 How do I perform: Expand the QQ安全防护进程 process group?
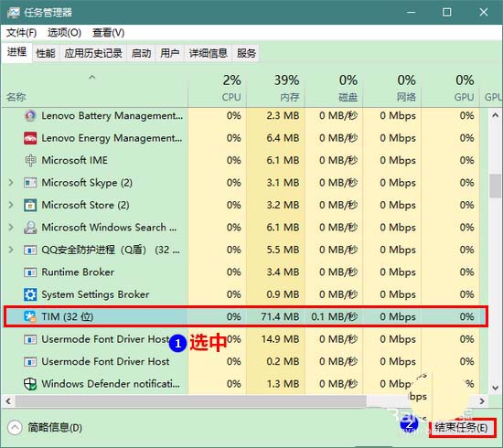click(11, 250)
